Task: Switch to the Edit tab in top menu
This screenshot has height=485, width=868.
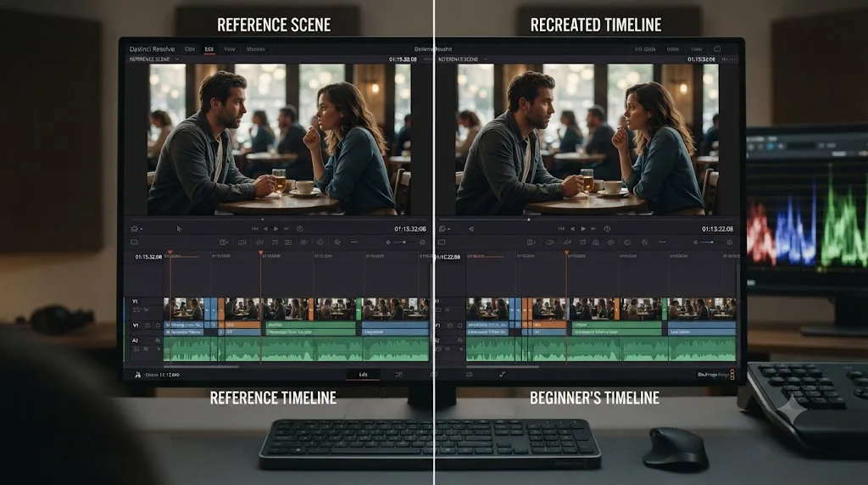Action: [209, 49]
